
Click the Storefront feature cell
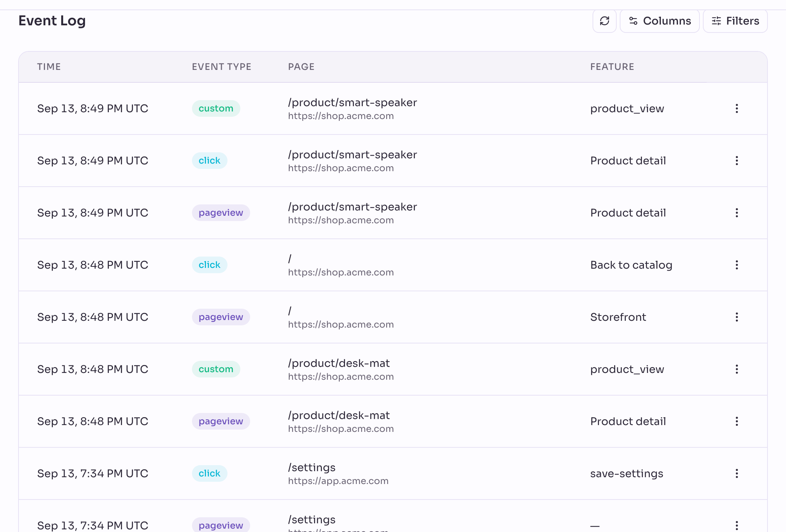coord(618,317)
